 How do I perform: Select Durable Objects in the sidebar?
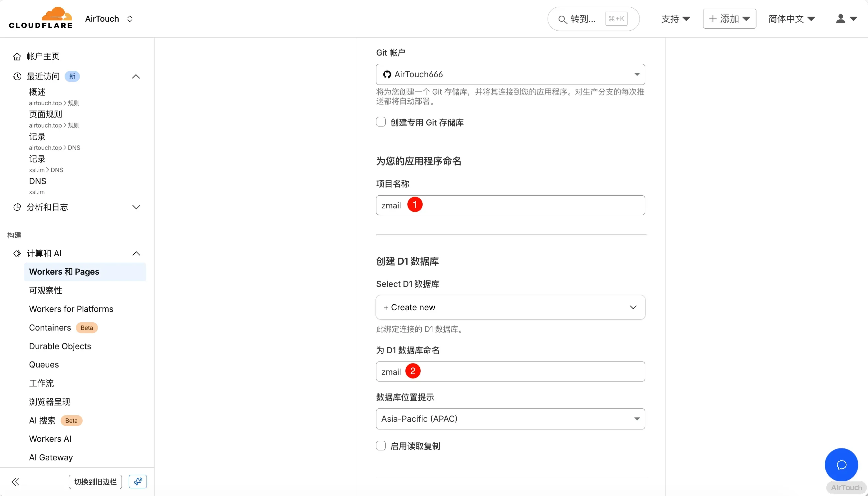60,346
